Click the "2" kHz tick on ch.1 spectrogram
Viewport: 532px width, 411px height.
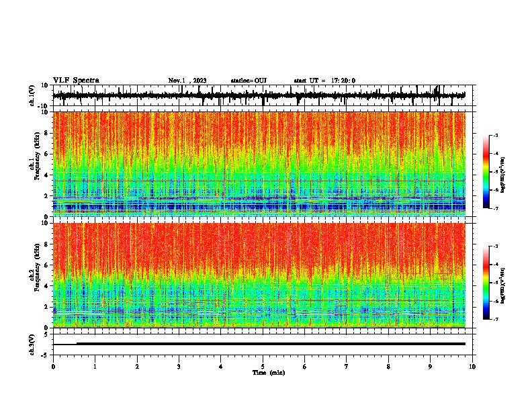[46, 195]
